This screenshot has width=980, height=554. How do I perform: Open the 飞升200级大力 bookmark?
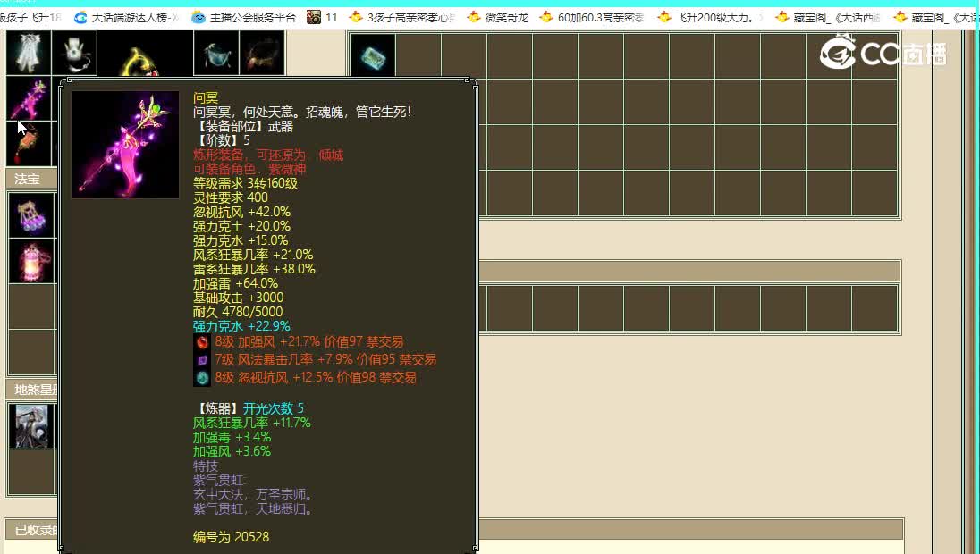(x=711, y=18)
